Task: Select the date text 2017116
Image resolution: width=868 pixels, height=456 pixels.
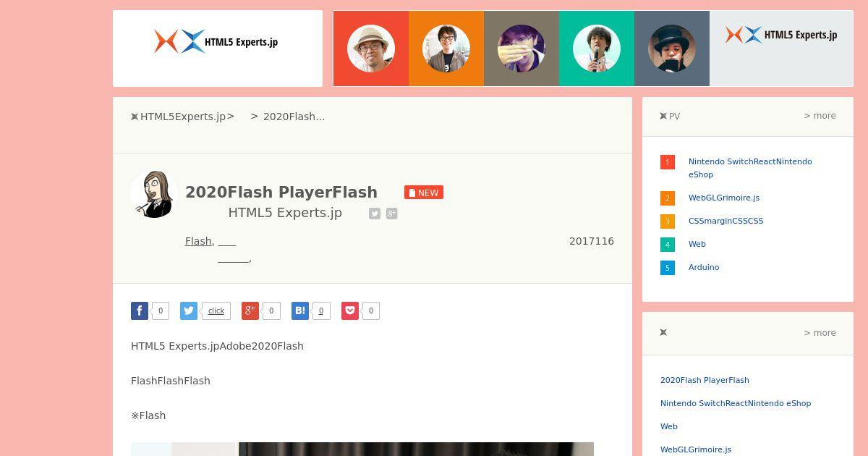Action: click(592, 241)
